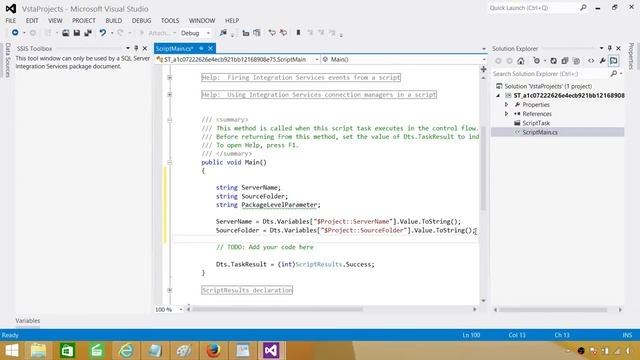Select the ScriptTask item in Solution Explorer
The image size is (640, 360).
click(536, 123)
